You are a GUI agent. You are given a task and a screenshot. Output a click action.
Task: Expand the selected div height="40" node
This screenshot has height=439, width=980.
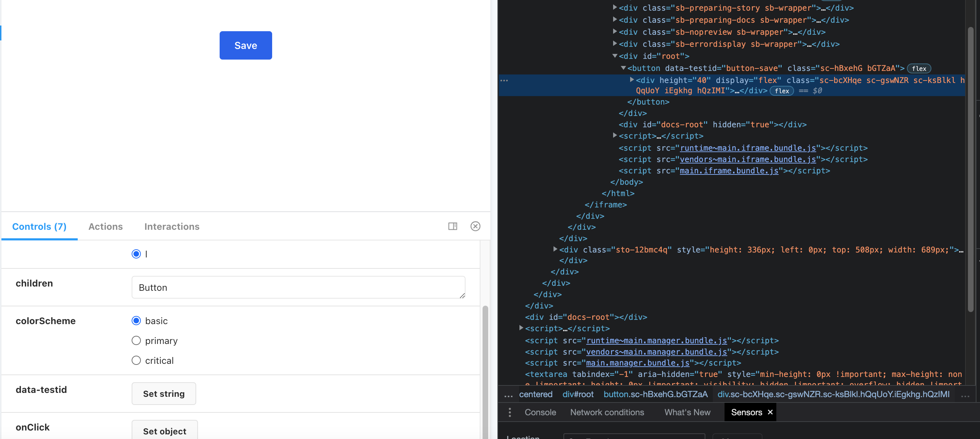click(632, 80)
